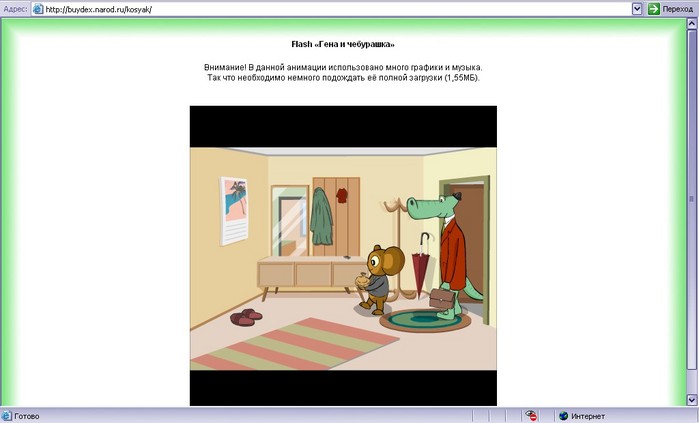This screenshot has width=699, height=423.
Task: Click the Интернет zone label
Action: [x=588, y=416]
